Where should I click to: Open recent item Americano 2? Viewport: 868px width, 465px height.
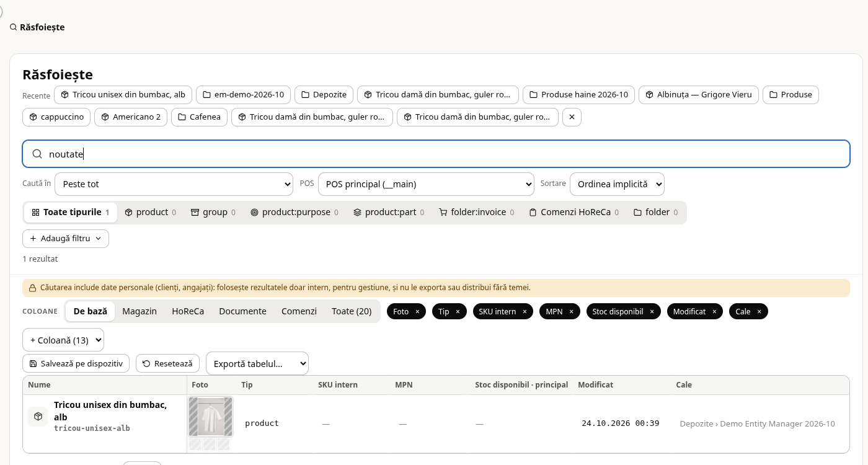click(131, 117)
